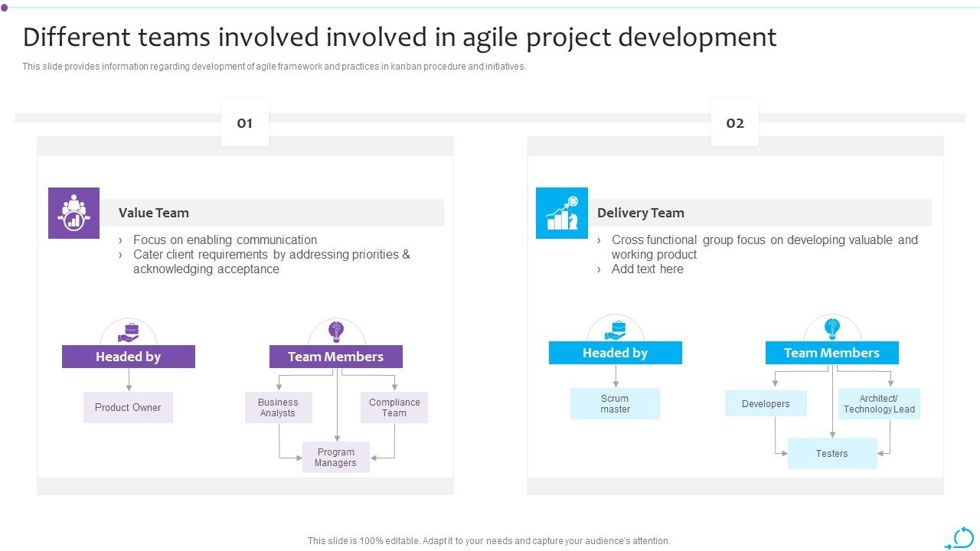Click the number 01 marker
980x551 pixels.
[245, 122]
